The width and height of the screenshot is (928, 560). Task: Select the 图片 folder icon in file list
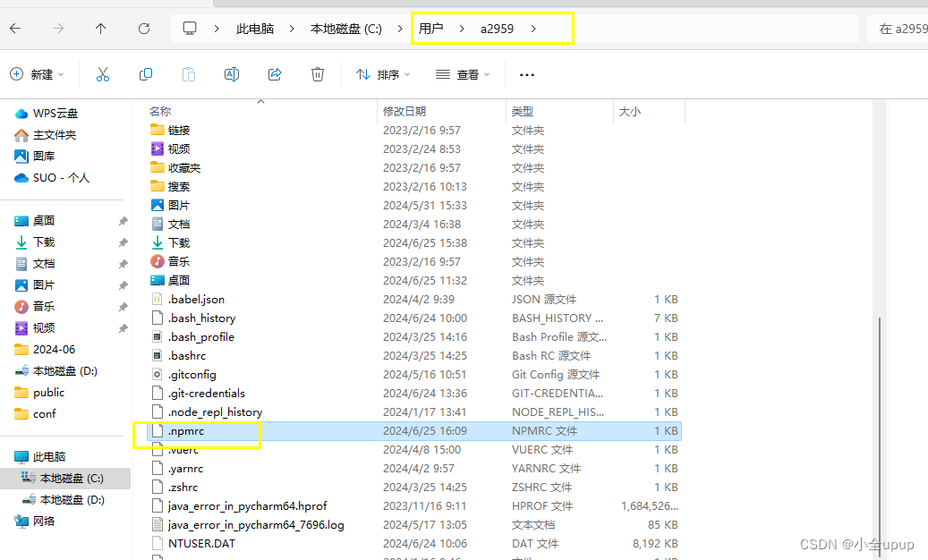click(157, 205)
